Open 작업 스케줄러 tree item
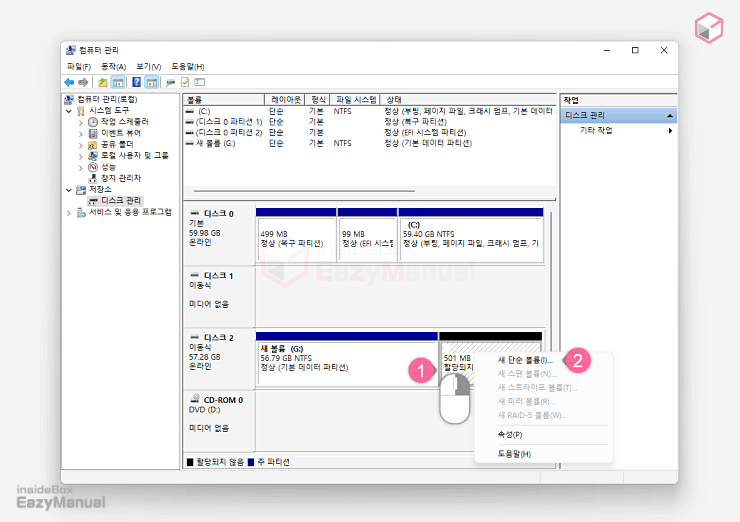740x522 pixels. (x=124, y=122)
